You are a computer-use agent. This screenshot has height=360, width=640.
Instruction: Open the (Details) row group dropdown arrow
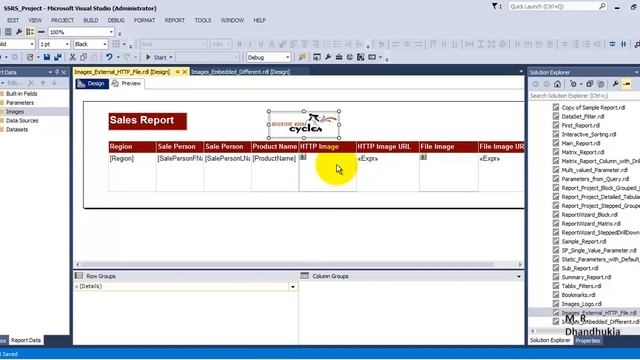pos(293,287)
